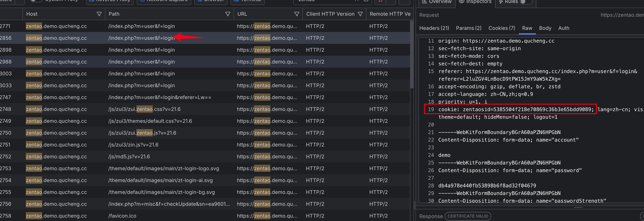
Task: Open the Host column filter
Action: [x=99, y=14]
